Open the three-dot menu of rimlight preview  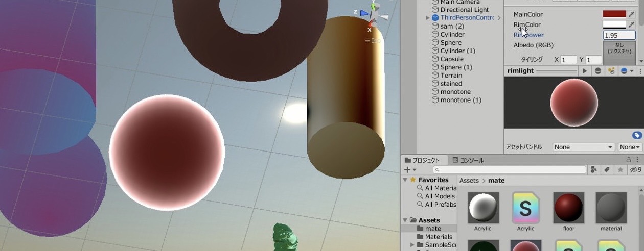[640, 71]
